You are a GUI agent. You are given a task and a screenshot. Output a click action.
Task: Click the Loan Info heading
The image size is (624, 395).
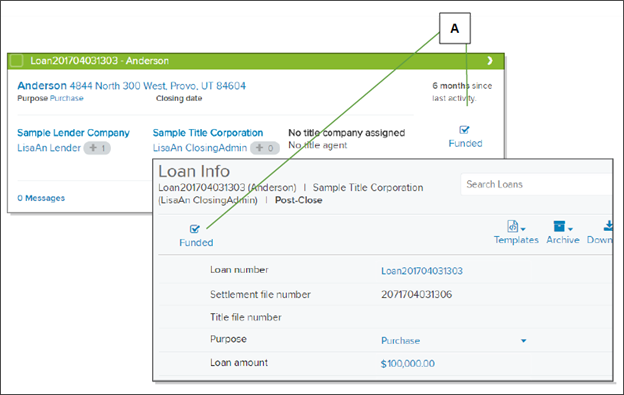pyautogui.click(x=194, y=171)
